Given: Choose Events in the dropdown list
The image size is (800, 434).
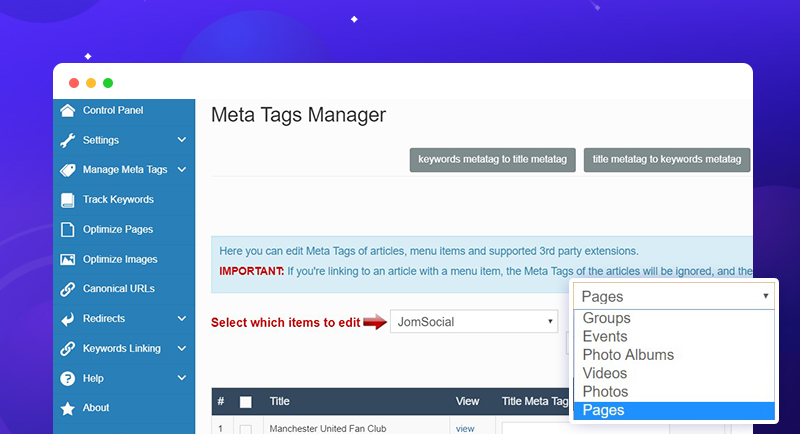Looking at the screenshot, I should (x=605, y=337).
